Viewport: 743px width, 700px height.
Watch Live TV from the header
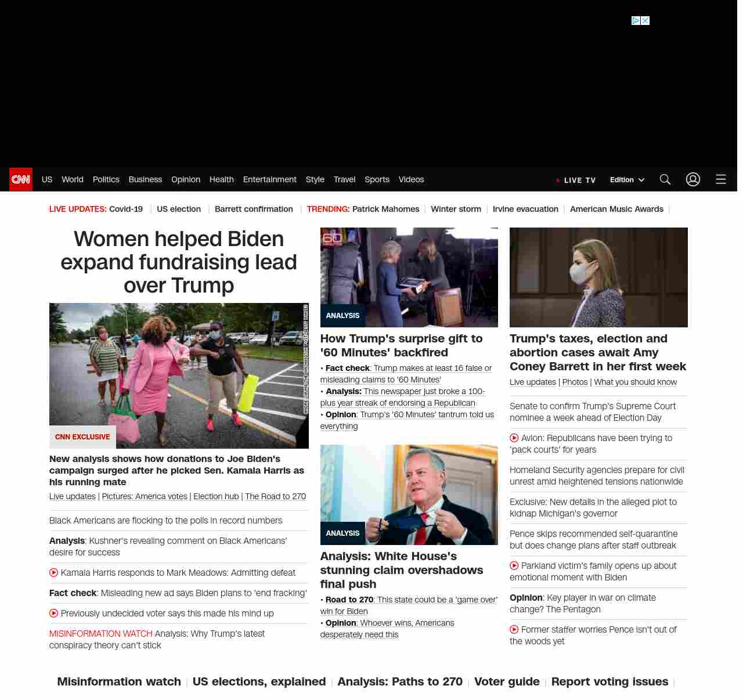click(x=576, y=180)
